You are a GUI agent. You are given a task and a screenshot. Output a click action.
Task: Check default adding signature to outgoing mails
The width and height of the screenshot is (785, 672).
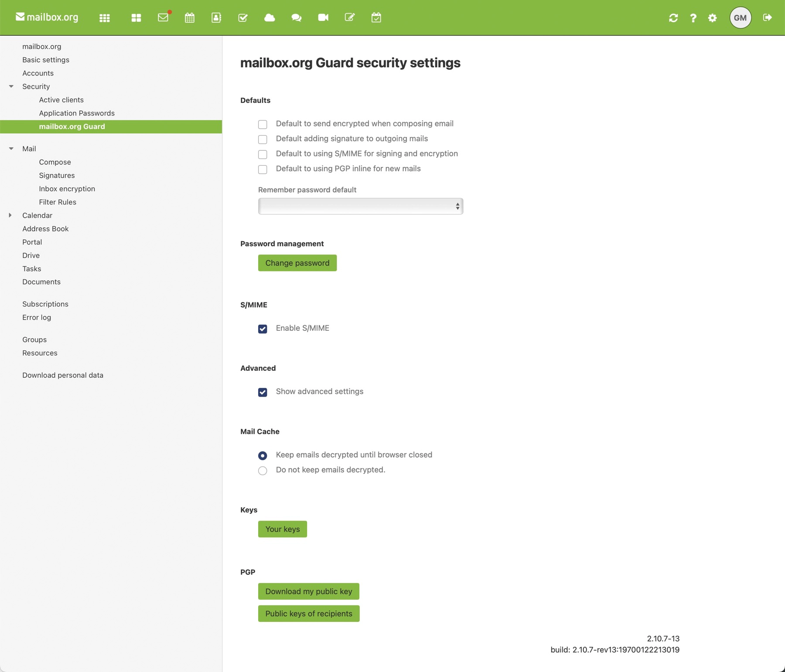point(263,139)
